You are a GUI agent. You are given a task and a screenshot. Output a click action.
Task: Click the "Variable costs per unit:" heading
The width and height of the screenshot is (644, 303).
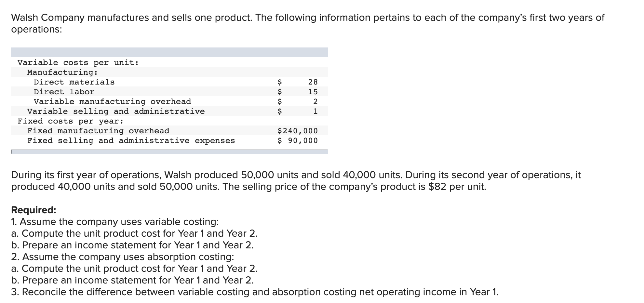tap(78, 62)
